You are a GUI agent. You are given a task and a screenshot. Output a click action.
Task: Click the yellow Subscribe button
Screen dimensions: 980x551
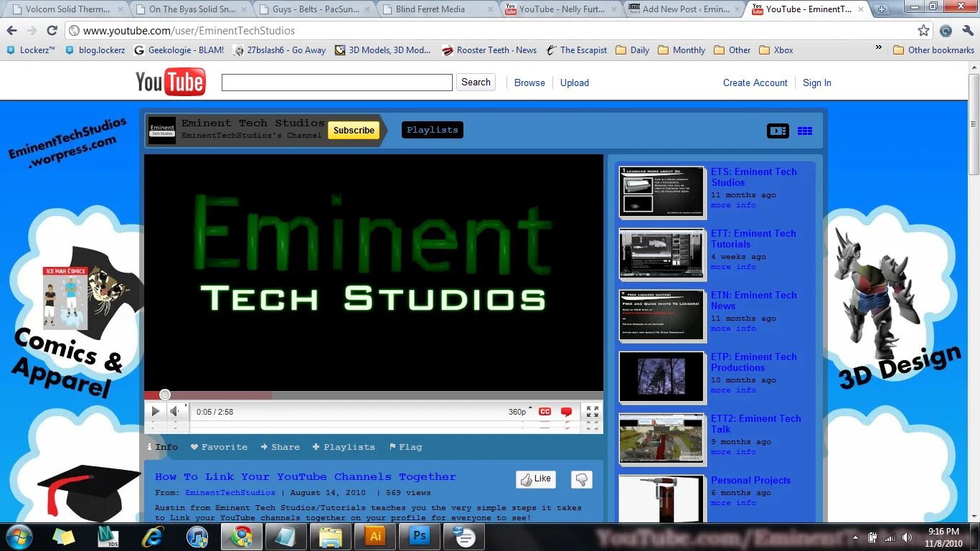[x=354, y=131]
